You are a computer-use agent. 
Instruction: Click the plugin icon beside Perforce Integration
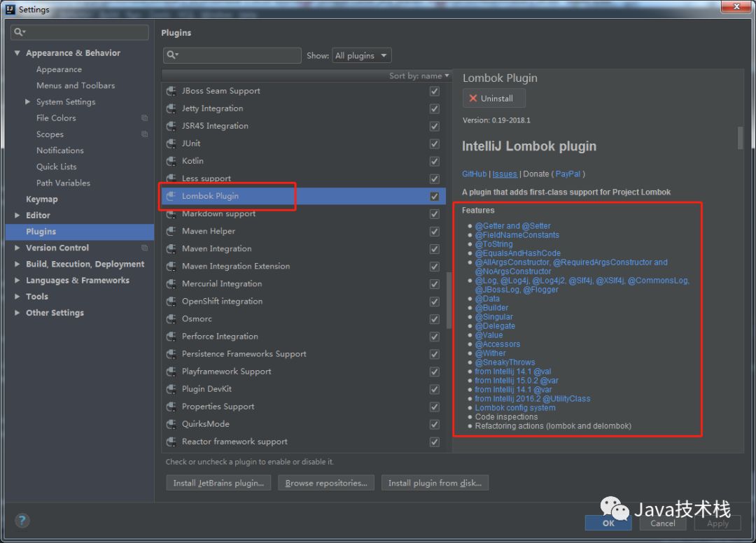[171, 337]
